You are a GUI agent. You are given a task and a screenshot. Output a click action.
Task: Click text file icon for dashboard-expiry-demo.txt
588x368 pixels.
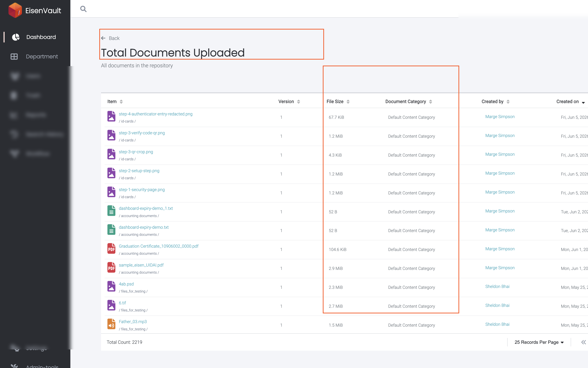pos(111,229)
